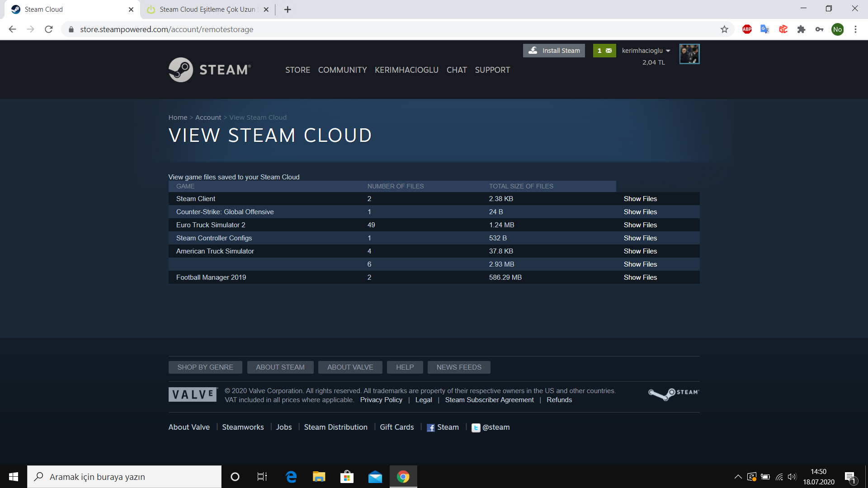Click the Valve logo in the footer
This screenshot has width=868, height=488.
(193, 394)
